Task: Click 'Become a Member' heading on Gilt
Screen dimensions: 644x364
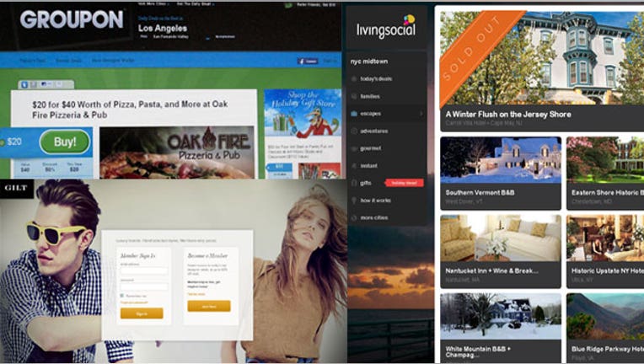Action: [x=207, y=255]
